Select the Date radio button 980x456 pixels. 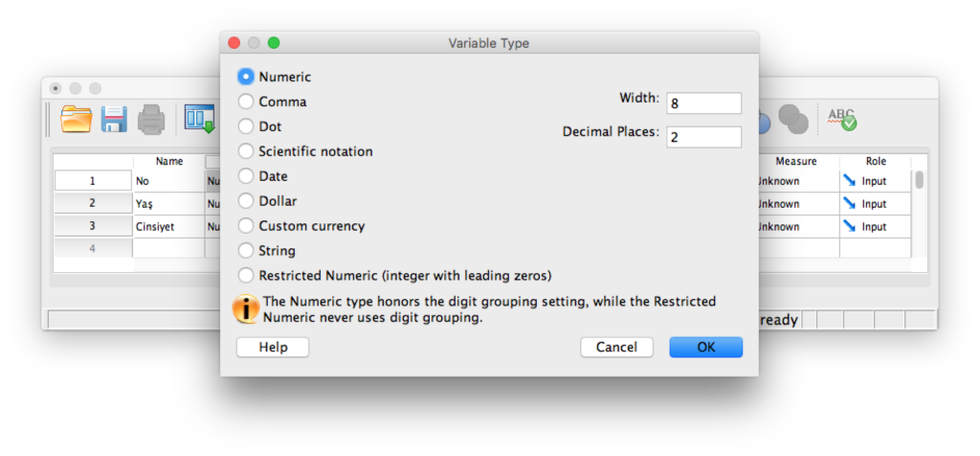coord(246,176)
